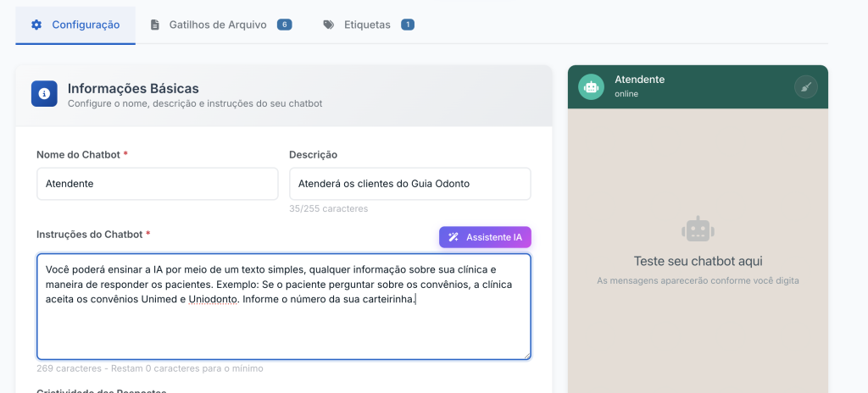
Task: Open the Etiquetas tab
Action: click(368, 25)
